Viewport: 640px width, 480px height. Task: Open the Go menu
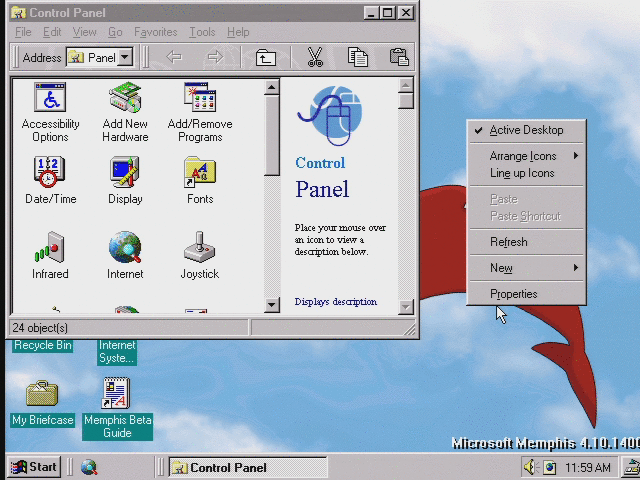(x=115, y=32)
